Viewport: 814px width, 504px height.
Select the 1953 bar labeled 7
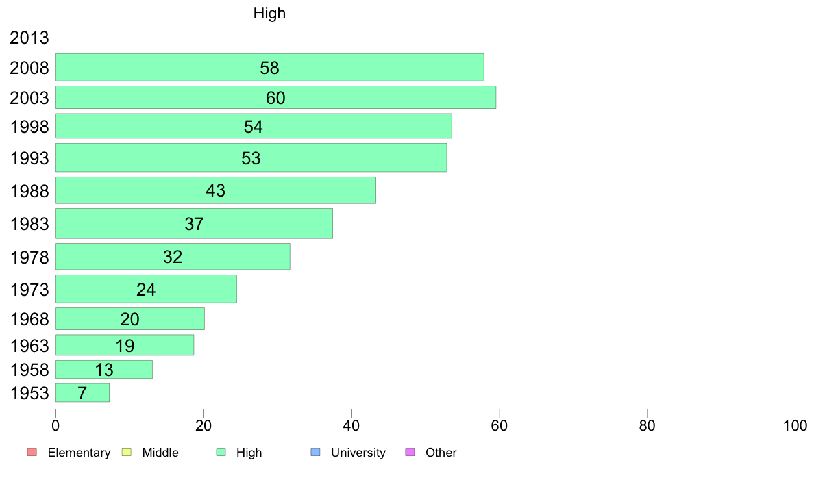82,393
